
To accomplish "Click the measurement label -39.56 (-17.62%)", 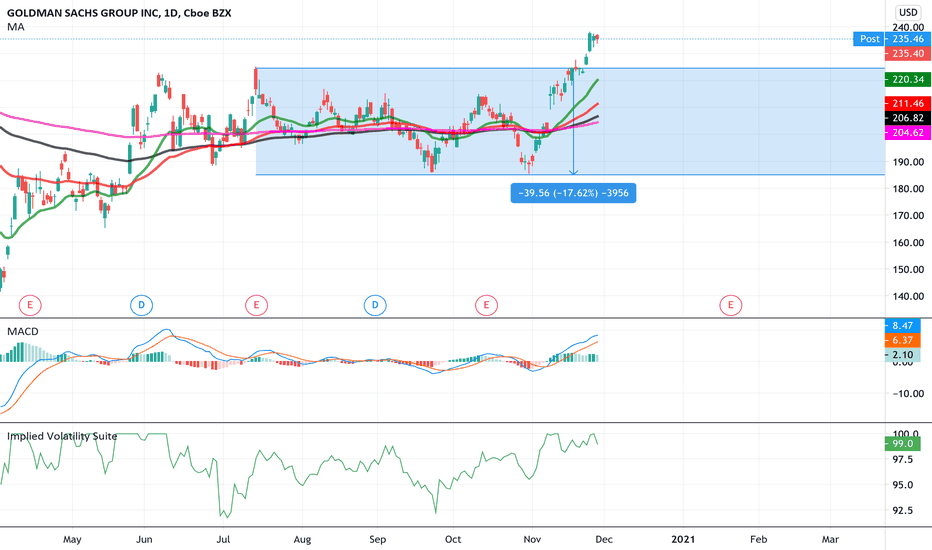I will point(573,193).
